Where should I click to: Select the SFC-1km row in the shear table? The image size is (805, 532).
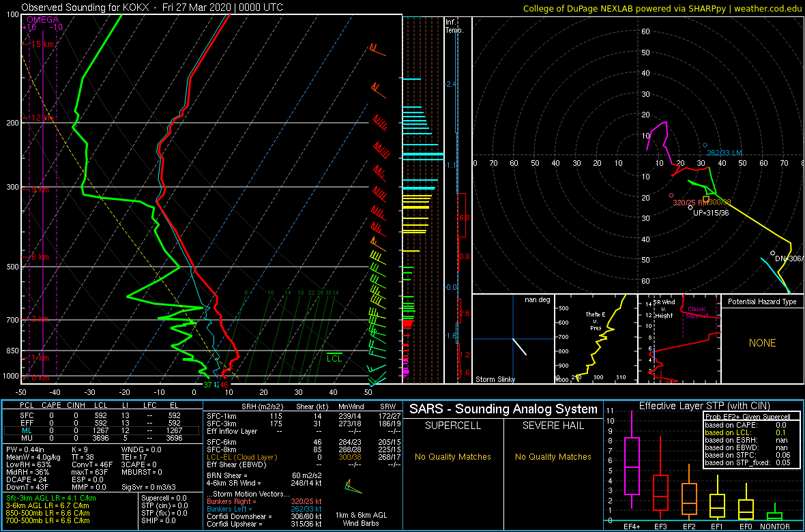tap(303, 415)
